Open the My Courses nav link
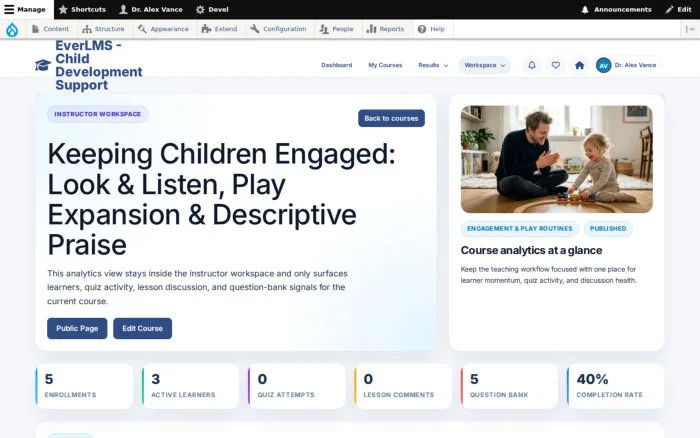The width and height of the screenshot is (700, 438). [385, 65]
